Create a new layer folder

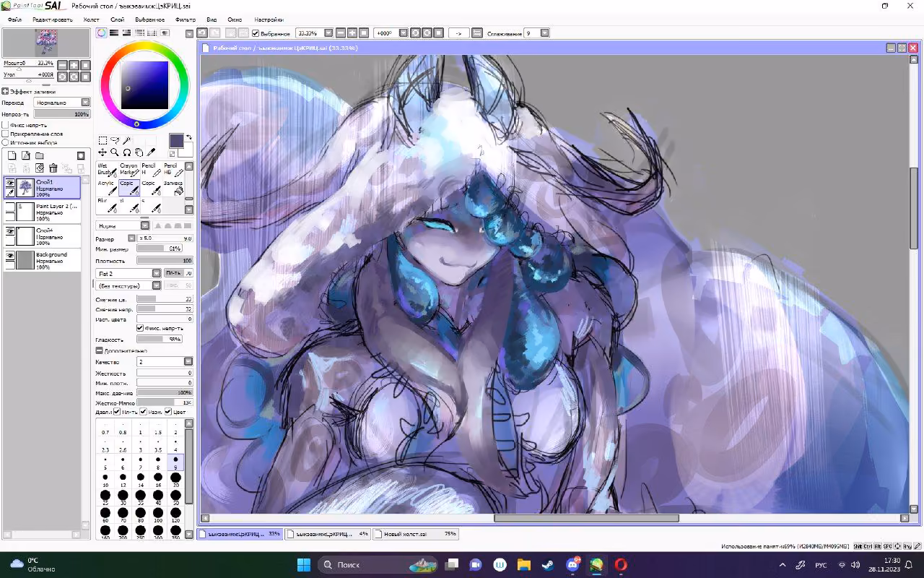point(40,155)
